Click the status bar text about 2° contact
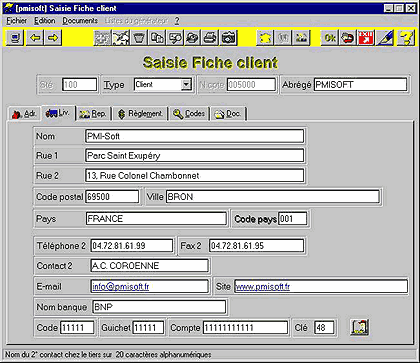The width and height of the screenshot is (420, 363). [108, 355]
